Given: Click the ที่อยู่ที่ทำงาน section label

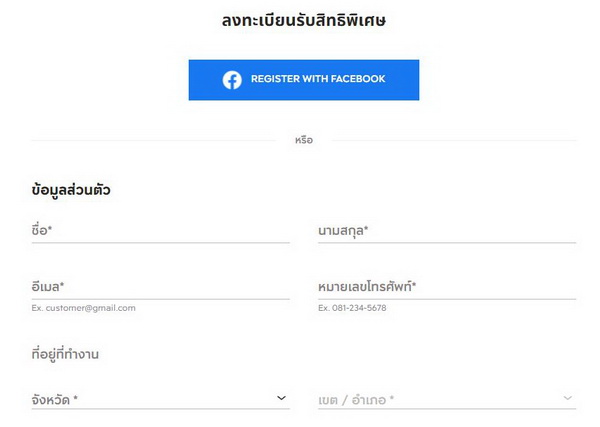Looking at the screenshot, I should click(x=65, y=354).
